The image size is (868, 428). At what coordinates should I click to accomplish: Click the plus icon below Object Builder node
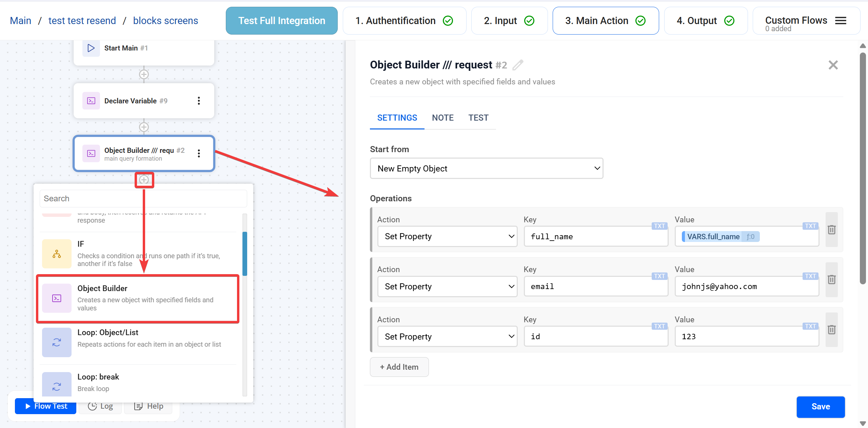tap(144, 180)
